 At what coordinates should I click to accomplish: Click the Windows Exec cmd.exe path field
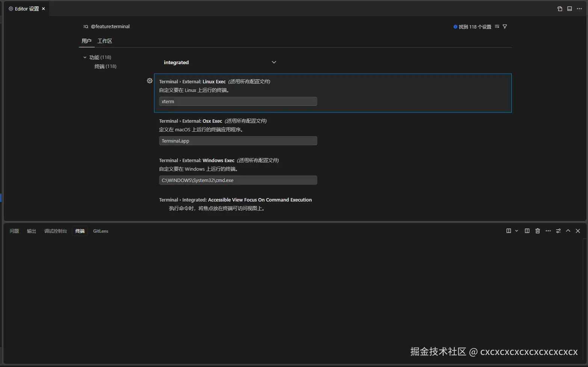238,180
